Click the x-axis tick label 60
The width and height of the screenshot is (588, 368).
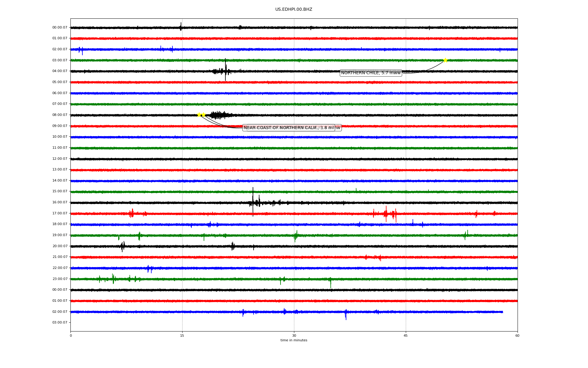pos(517,336)
